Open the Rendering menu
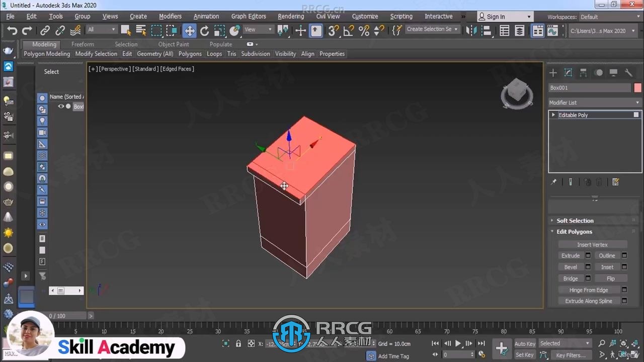The width and height of the screenshot is (644, 362). click(x=291, y=16)
